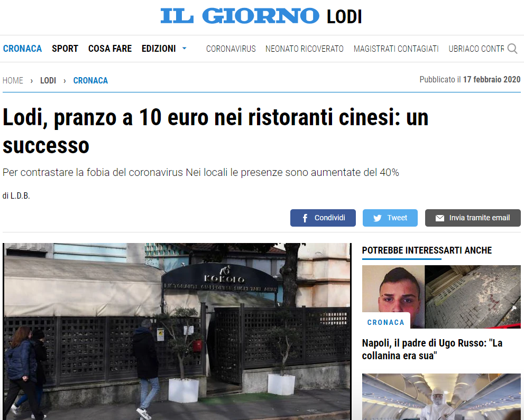Go to the CRONACA section
The height and width of the screenshot is (420, 524).
22,49
